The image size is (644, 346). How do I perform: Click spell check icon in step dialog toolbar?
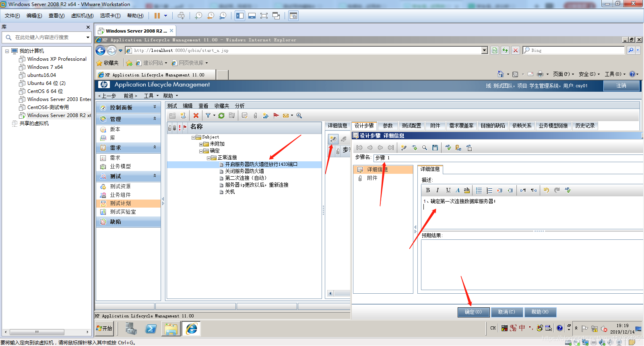click(x=448, y=148)
